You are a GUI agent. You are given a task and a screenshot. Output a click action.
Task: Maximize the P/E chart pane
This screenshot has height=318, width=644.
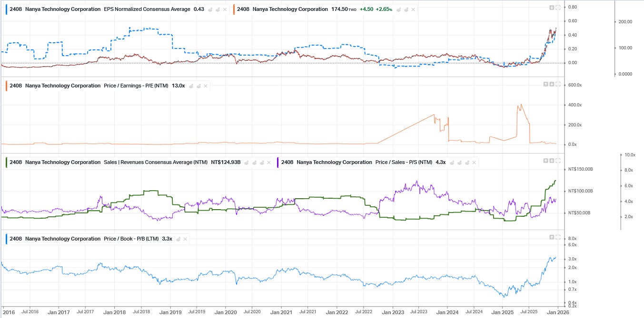[x=558, y=84]
